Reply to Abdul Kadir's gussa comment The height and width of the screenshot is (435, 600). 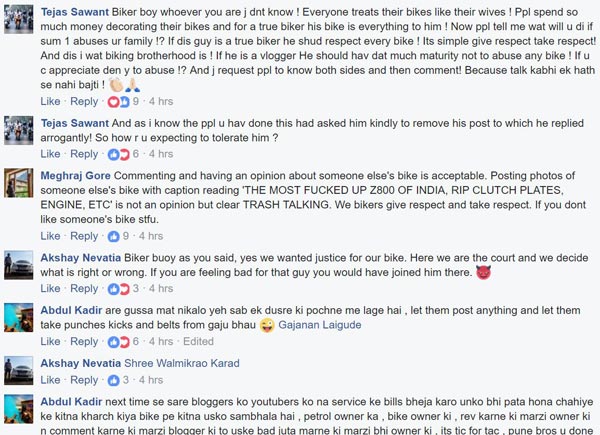[x=84, y=341]
